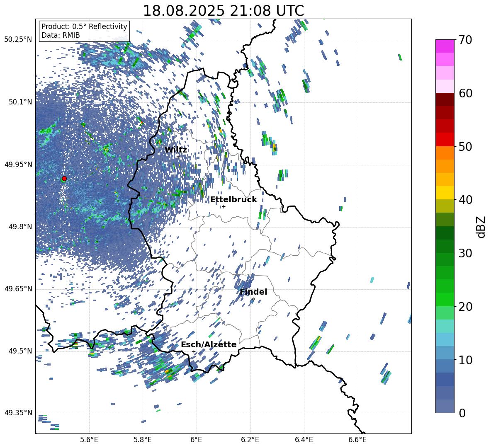Click the 40 tick label on colorbar

click(x=465, y=200)
